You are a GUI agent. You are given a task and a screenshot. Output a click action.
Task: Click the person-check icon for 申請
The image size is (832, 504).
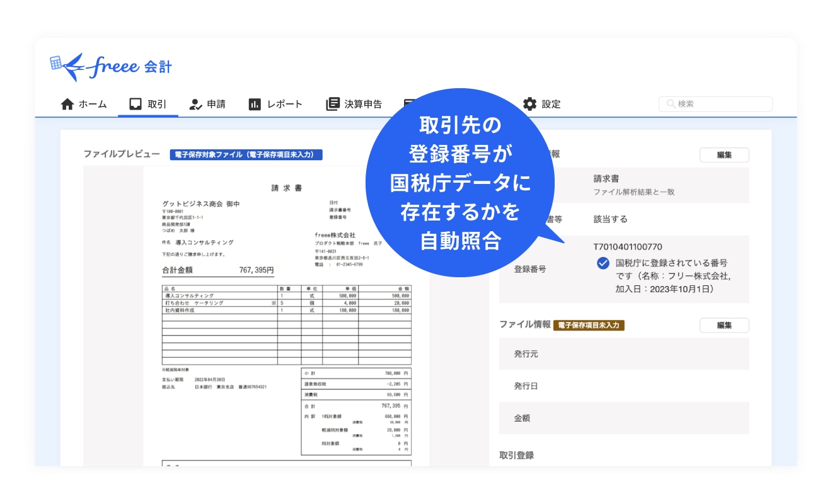click(194, 103)
